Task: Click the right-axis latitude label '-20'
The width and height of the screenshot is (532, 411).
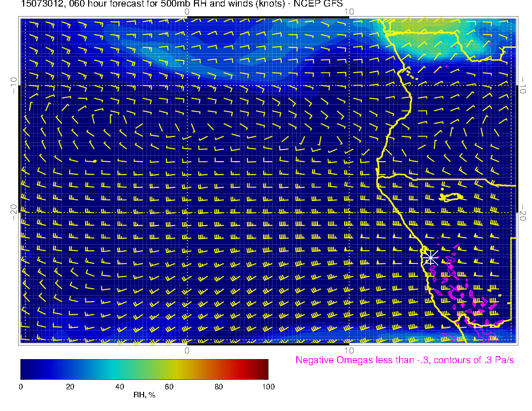Action: click(523, 213)
